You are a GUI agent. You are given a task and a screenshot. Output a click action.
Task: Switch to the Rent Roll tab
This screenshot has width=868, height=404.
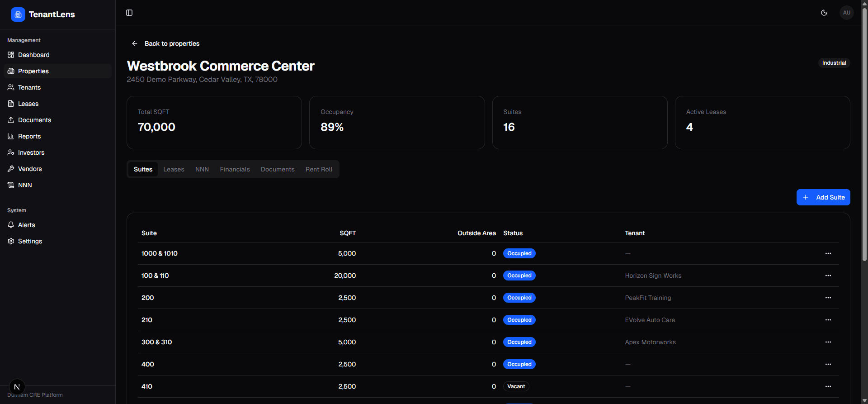click(319, 169)
